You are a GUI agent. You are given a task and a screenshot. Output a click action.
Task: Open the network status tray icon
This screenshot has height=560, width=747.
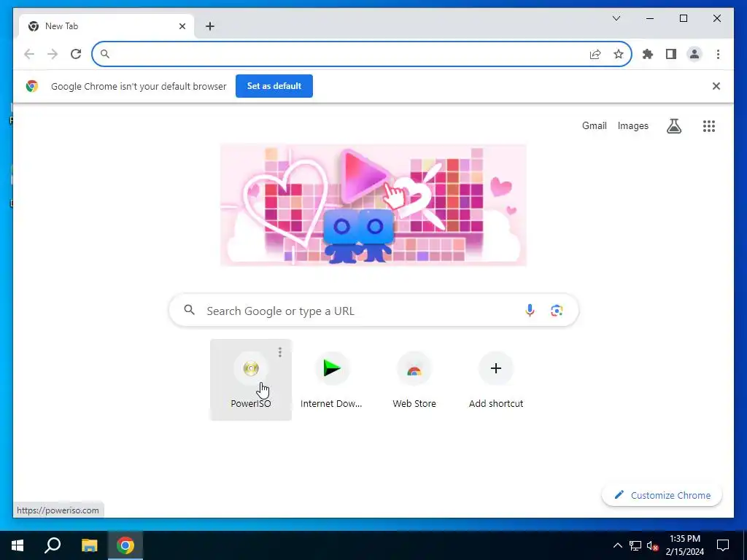(x=635, y=545)
